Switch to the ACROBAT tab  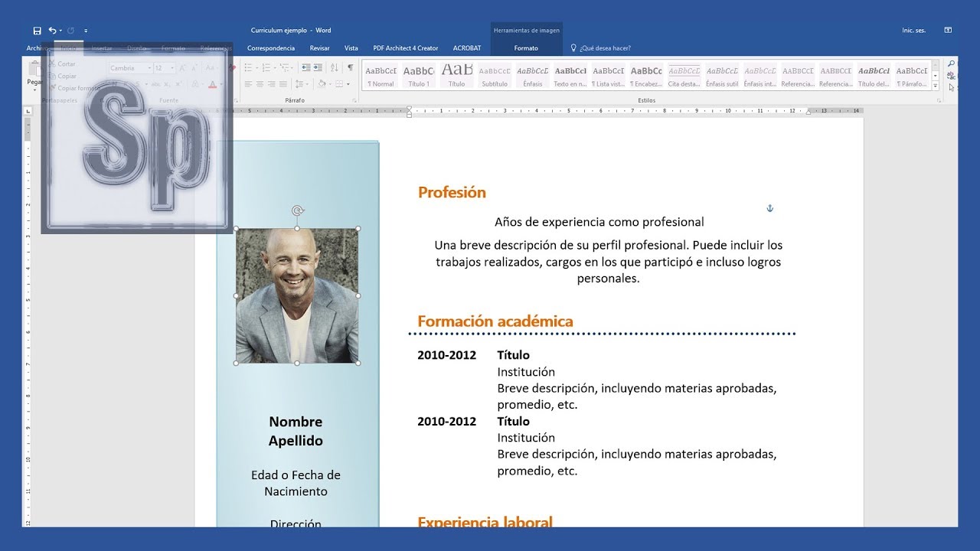[467, 47]
